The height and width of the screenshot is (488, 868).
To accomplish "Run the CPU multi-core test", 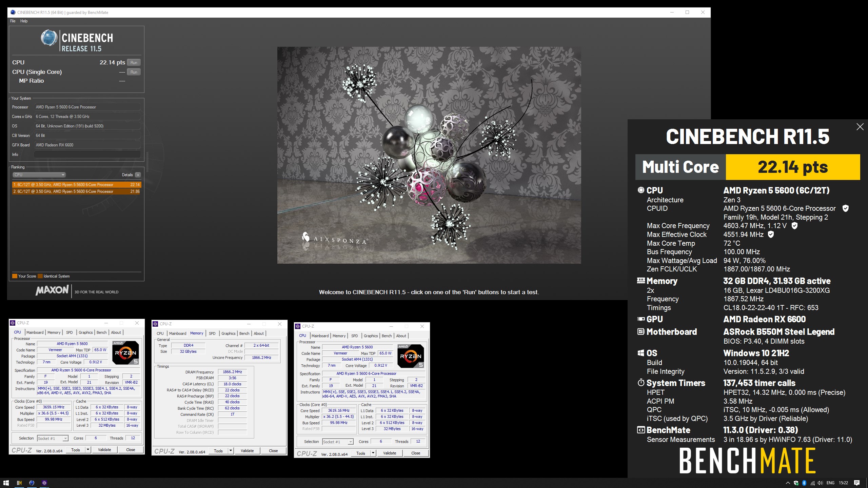I will click(134, 63).
